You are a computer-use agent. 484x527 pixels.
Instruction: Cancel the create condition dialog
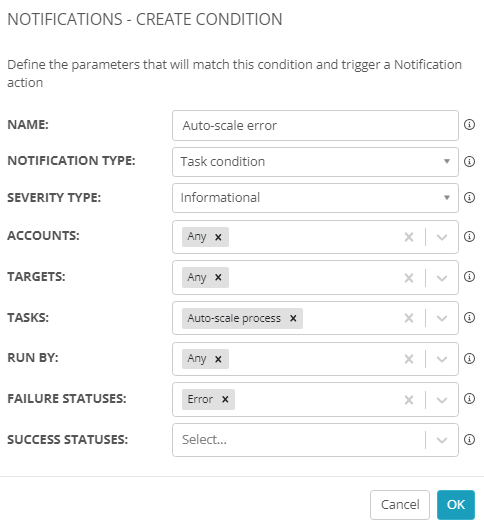tap(400, 505)
